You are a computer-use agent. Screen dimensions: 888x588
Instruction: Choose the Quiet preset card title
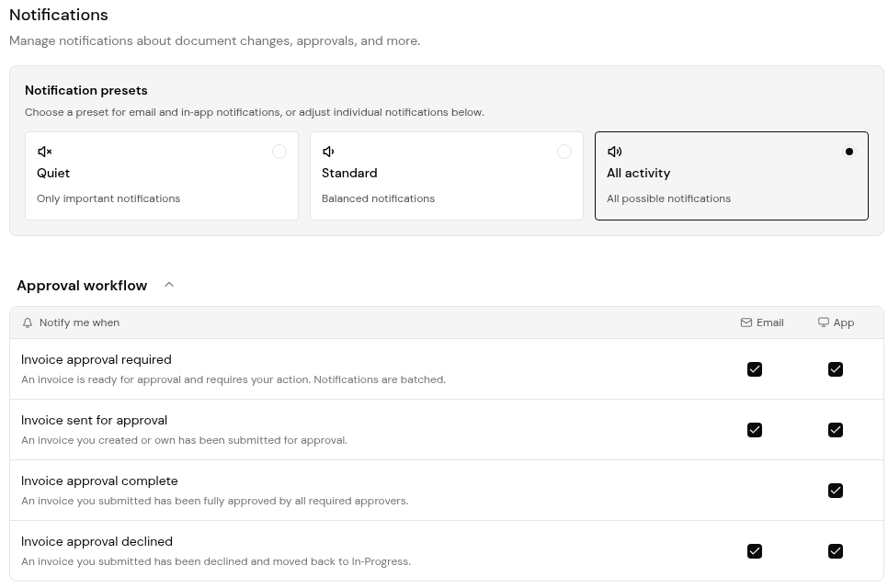53,173
